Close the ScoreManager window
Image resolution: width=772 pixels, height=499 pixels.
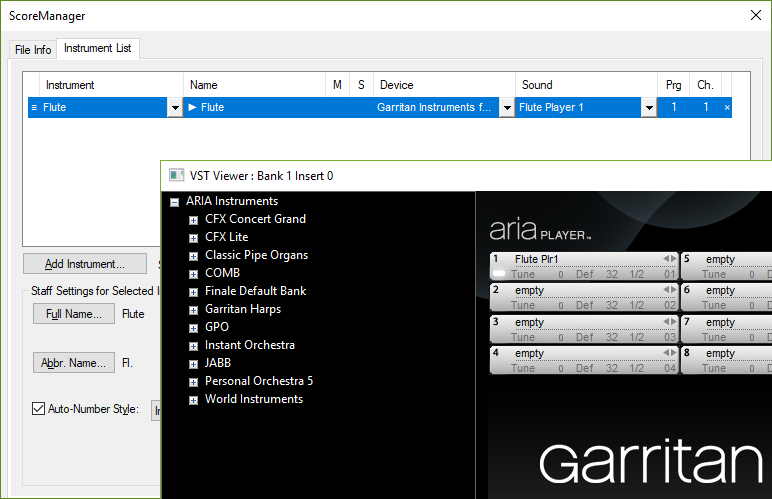click(x=756, y=15)
